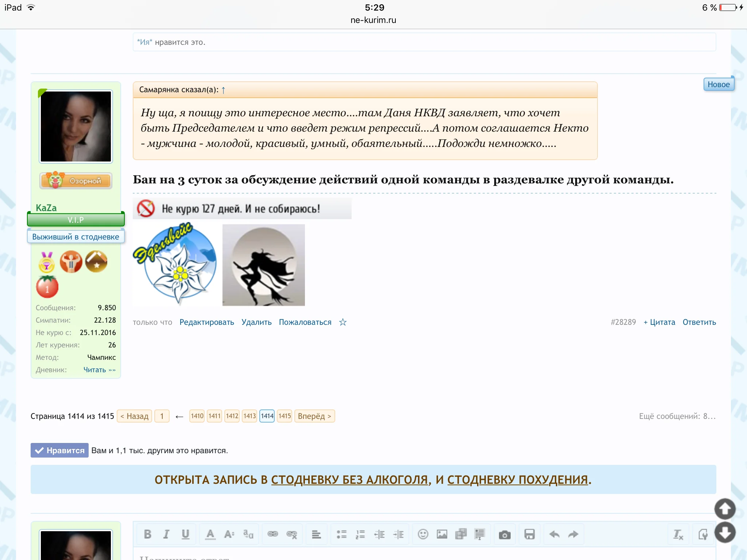Go to page 1415

pos(285,416)
